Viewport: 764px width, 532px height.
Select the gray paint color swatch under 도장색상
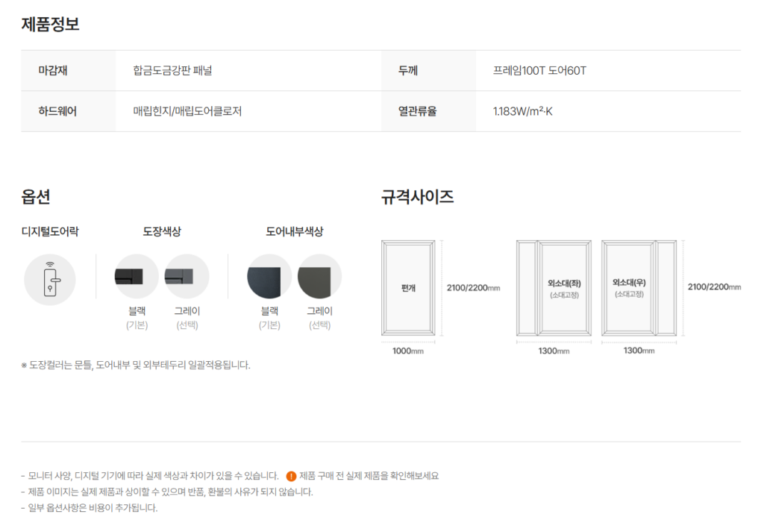(x=187, y=276)
